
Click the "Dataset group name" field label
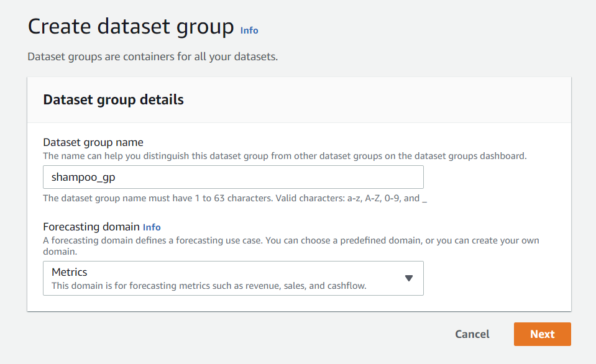click(x=93, y=142)
